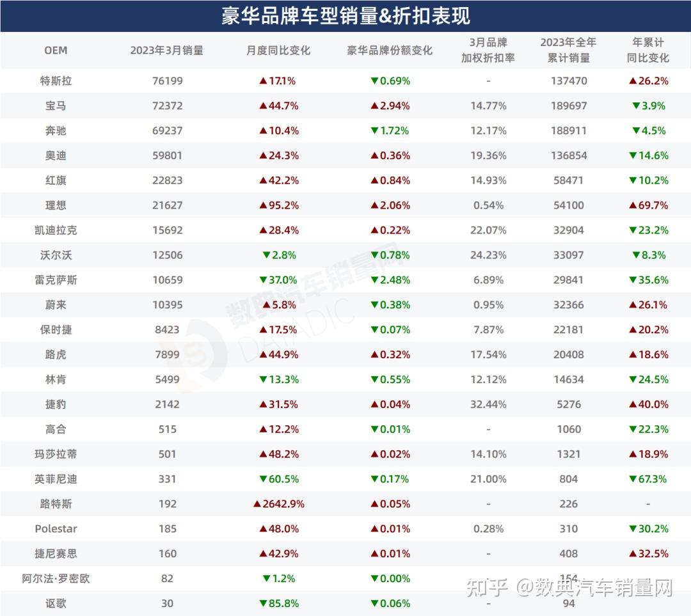Click the 理想 brand name

coord(56,205)
